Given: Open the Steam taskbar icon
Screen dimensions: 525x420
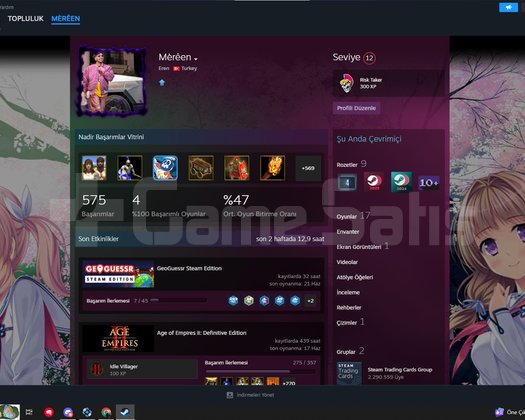Looking at the screenshot, I should pyautogui.click(x=125, y=412).
